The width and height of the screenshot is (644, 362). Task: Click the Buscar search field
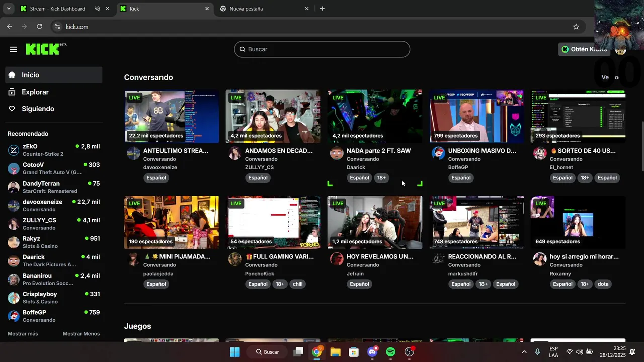coord(322,49)
